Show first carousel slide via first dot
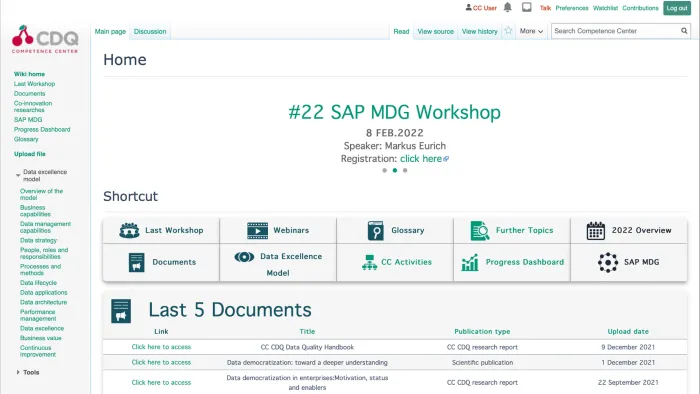 (x=384, y=170)
